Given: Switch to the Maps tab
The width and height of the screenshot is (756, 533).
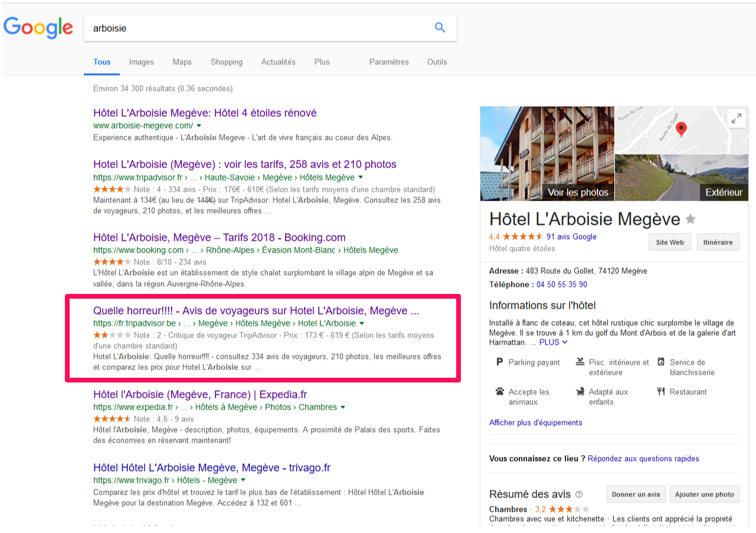Looking at the screenshot, I should tap(182, 62).
